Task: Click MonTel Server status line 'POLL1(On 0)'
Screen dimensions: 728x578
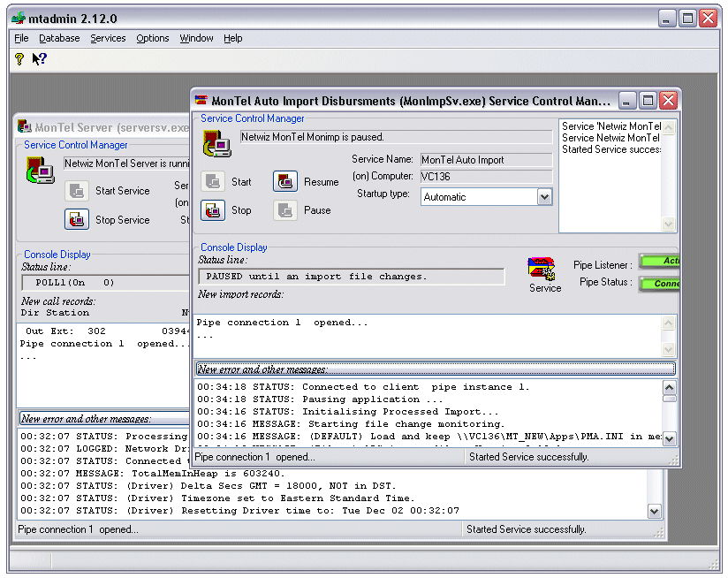Action: click(106, 283)
